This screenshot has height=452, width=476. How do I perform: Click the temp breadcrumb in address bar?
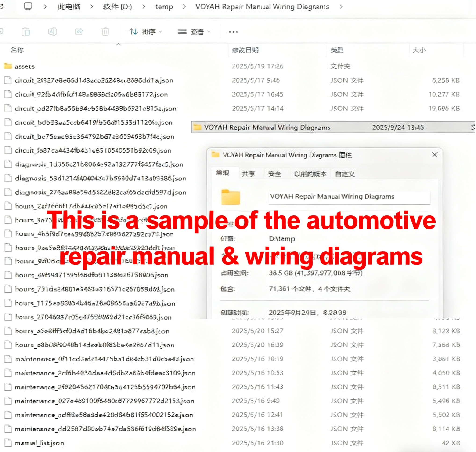coord(164,7)
